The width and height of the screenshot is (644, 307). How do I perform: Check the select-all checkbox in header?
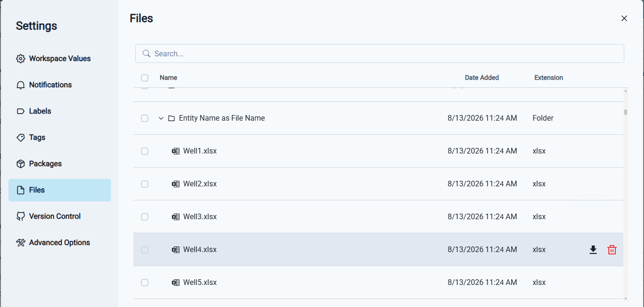[x=145, y=78]
